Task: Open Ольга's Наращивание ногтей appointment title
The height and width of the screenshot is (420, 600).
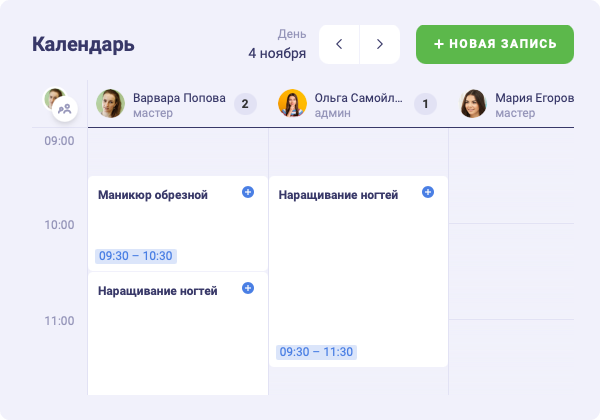Action: 338,195
